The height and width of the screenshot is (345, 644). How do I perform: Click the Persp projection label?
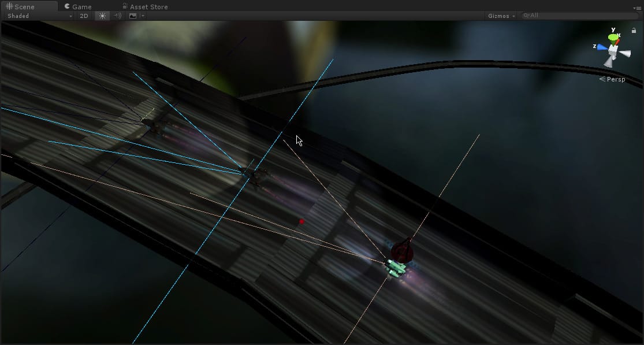(615, 79)
